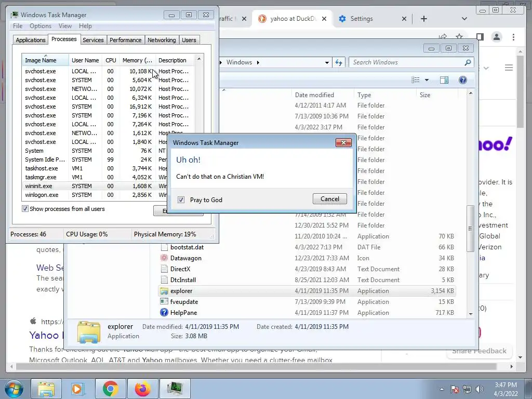Screen dimensions: 532x399
Task: Select the bootstat.dat file icon
Action: pyautogui.click(x=164, y=247)
